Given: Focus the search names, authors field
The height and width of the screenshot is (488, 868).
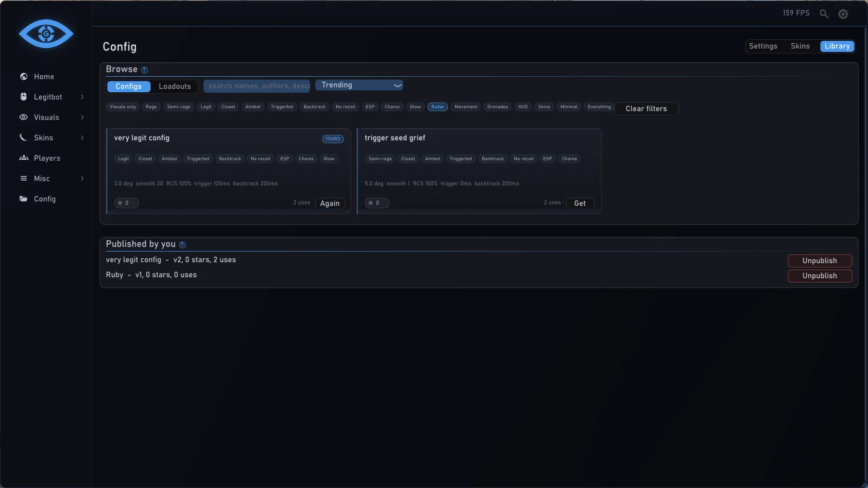Looking at the screenshot, I should coord(256,86).
